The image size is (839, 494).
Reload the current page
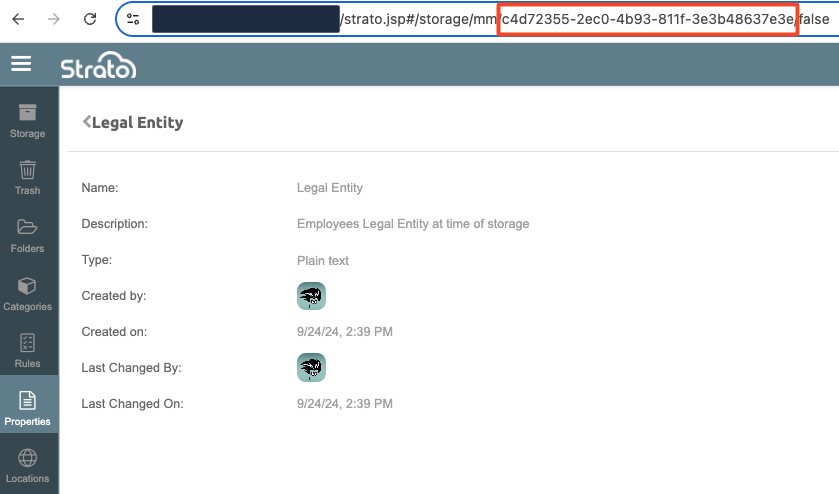(90, 19)
